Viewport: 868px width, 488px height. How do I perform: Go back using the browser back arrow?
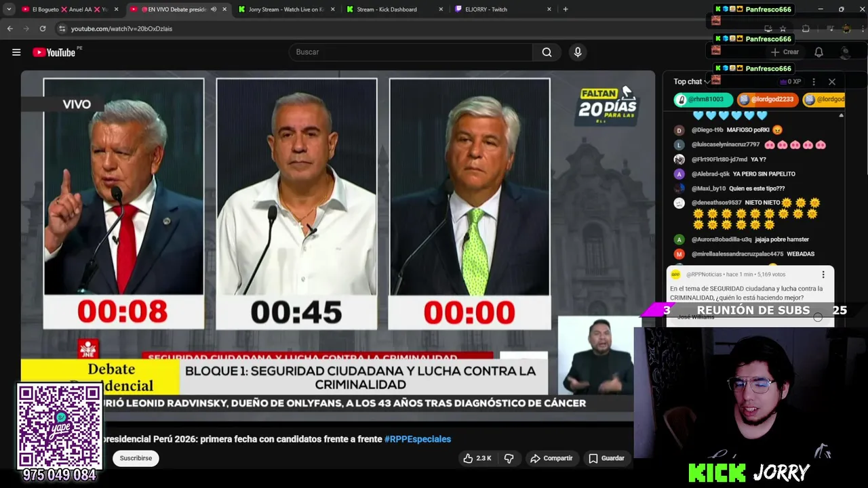[9, 28]
